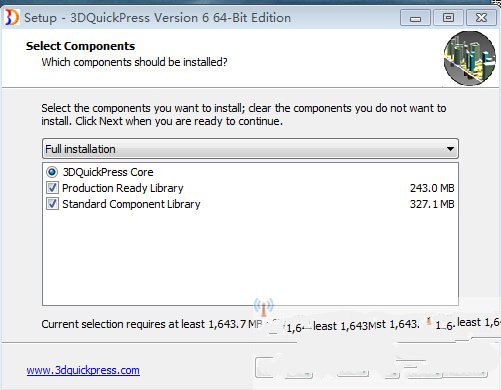
Task: Minimize the Setup window
Action: point(415,18)
